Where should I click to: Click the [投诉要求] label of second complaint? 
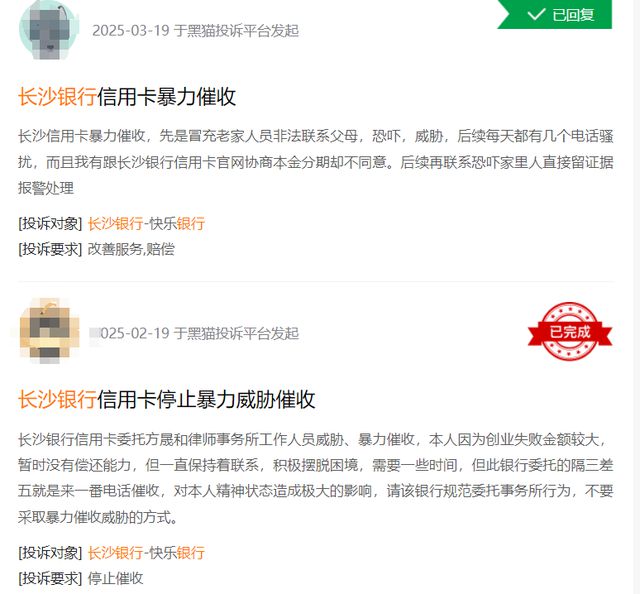tap(50, 578)
